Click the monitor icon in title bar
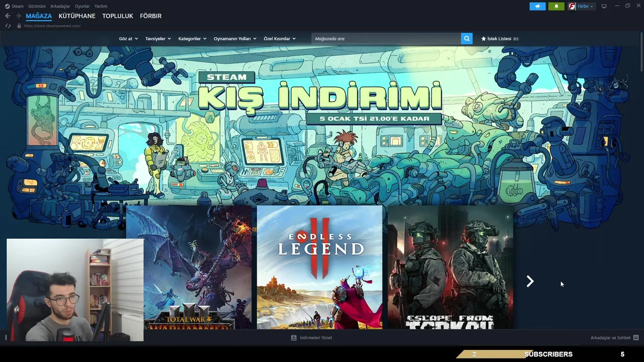 pyautogui.click(x=604, y=6)
